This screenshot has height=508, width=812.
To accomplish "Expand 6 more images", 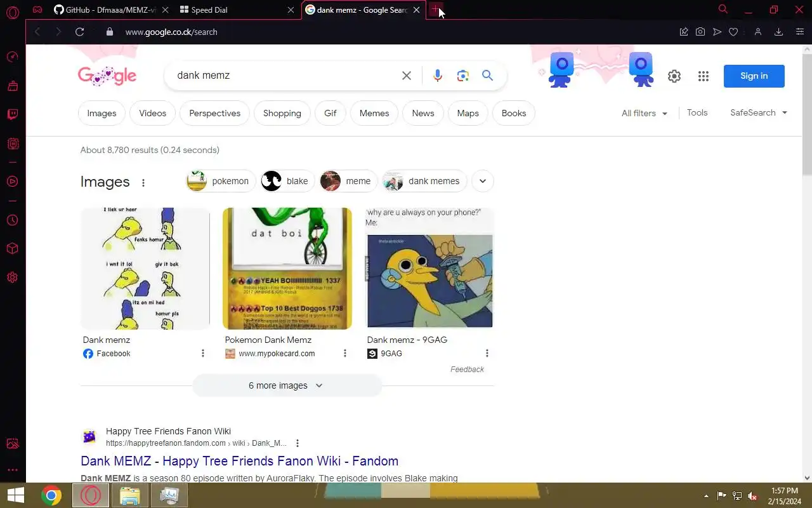I will tap(286, 385).
